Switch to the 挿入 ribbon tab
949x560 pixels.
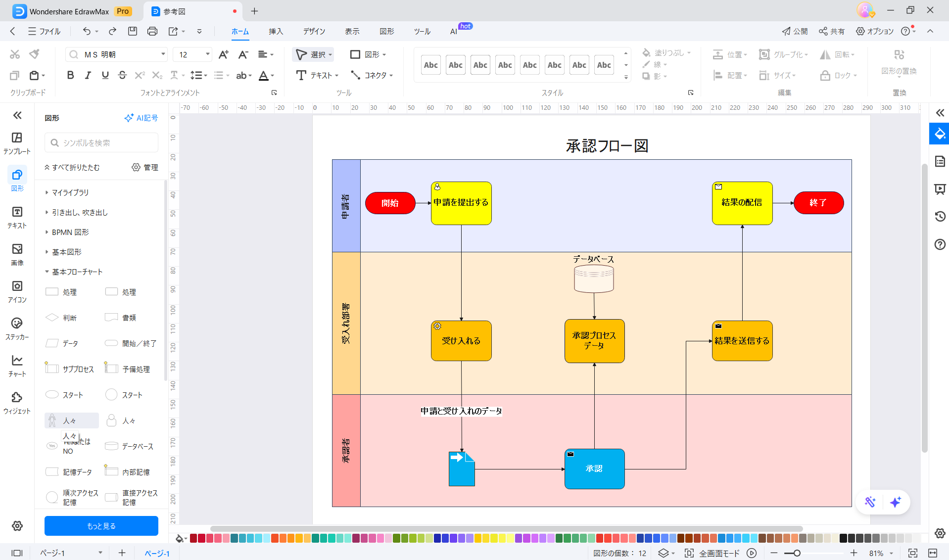tap(276, 31)
